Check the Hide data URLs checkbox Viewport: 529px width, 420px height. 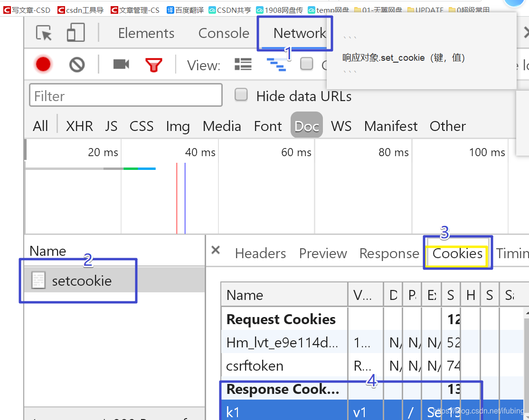tap(241, 95)
